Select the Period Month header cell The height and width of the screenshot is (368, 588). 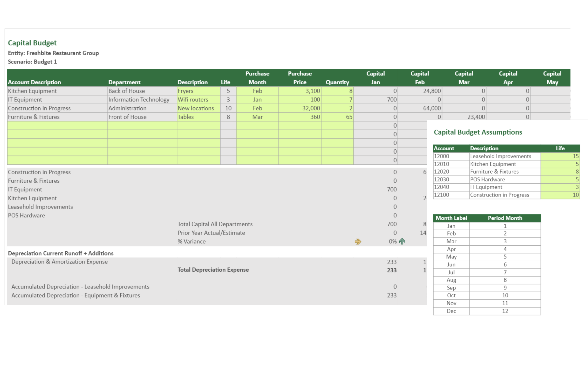pos(505,218)
